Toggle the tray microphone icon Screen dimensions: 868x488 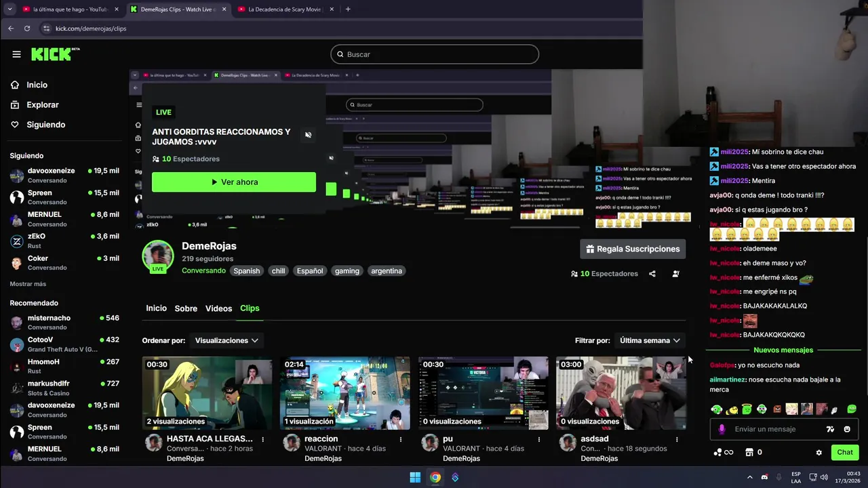point(778,477)
